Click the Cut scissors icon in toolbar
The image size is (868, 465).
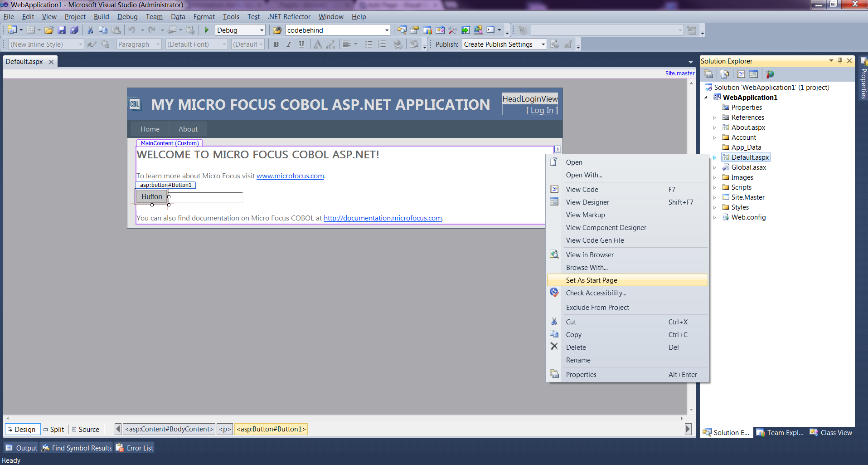90,30
